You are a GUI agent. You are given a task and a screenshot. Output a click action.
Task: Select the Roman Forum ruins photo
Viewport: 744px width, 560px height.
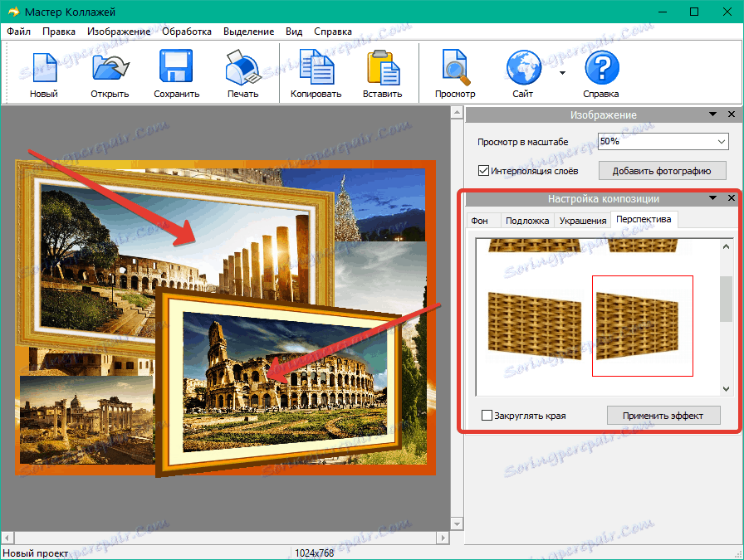coord(86,420)
